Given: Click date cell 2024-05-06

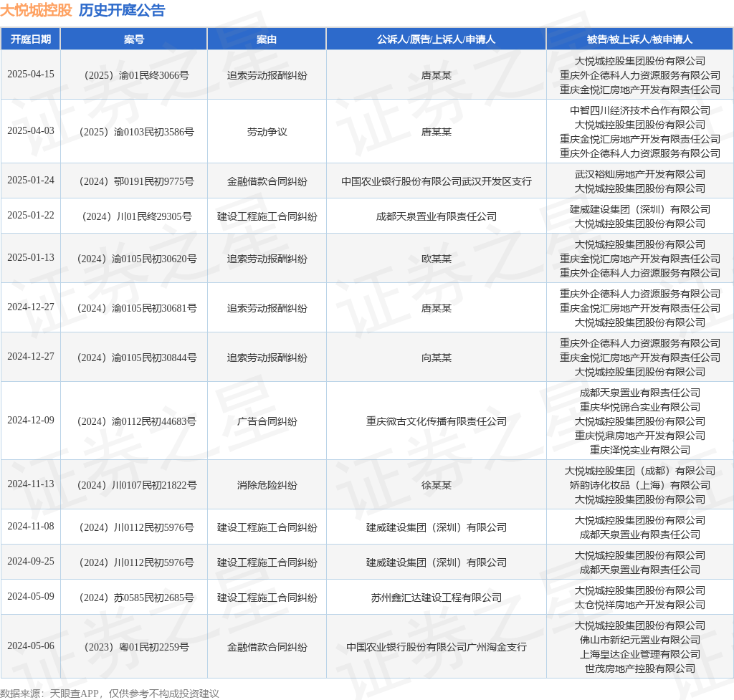Looking at the screenshot, I should [31, 646].
